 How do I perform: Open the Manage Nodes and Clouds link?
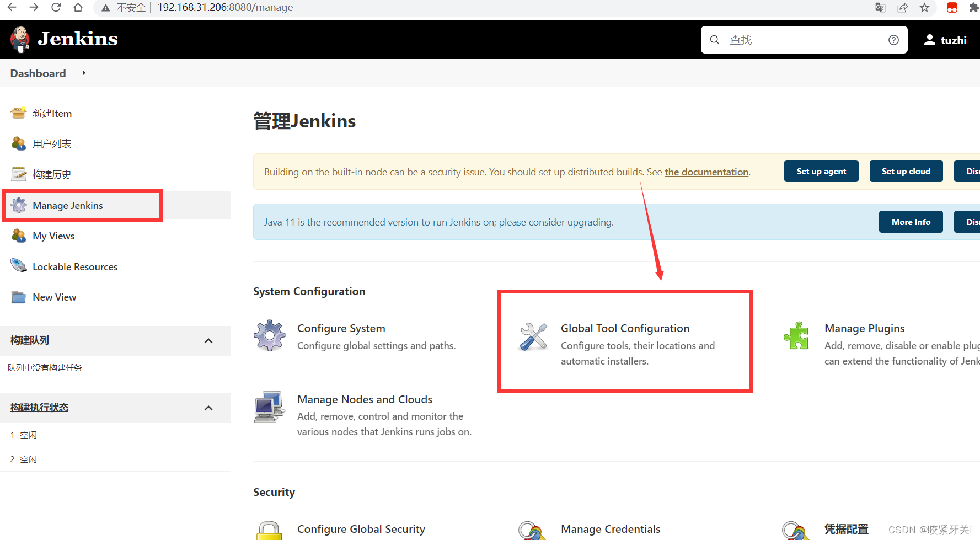pos(365,399)
